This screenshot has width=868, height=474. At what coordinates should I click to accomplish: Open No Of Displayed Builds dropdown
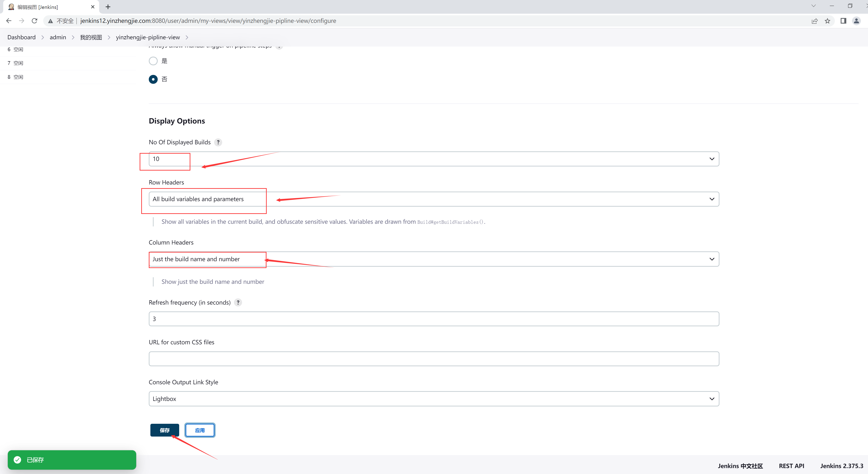(434, 159)
